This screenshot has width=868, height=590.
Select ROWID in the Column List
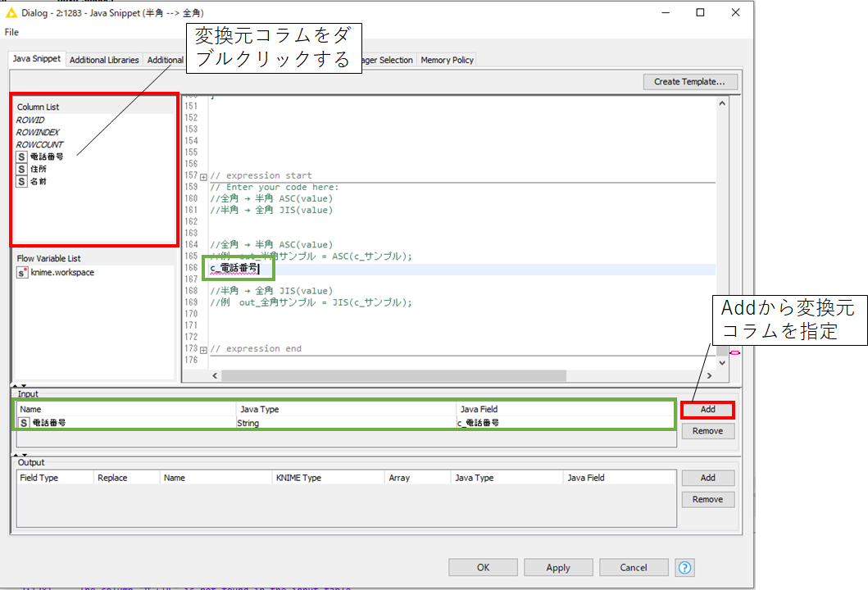coord(30,120)
